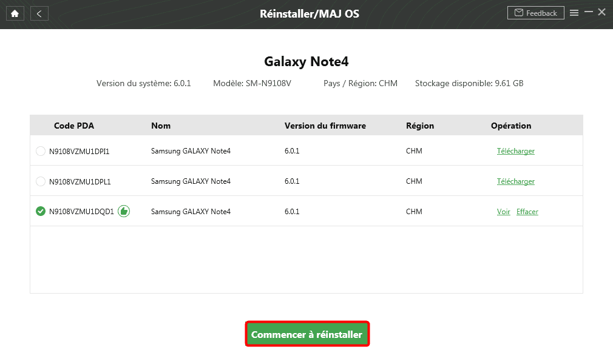Click the Code PDA column header
The height and width of the screenshot is (364, 613).
[74, 126]
